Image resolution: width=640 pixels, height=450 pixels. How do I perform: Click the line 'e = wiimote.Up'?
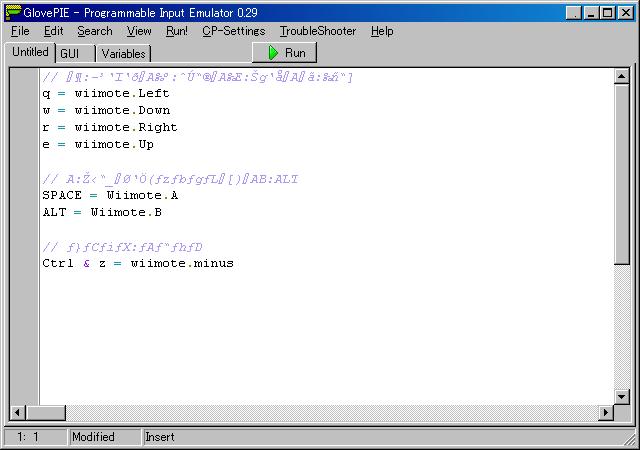coord(98,145)
